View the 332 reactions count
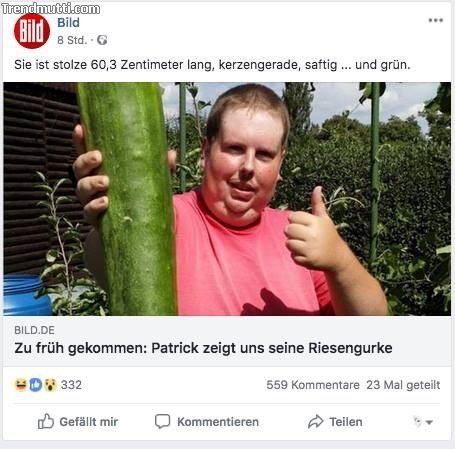455x449 pixels. (71, 385)
